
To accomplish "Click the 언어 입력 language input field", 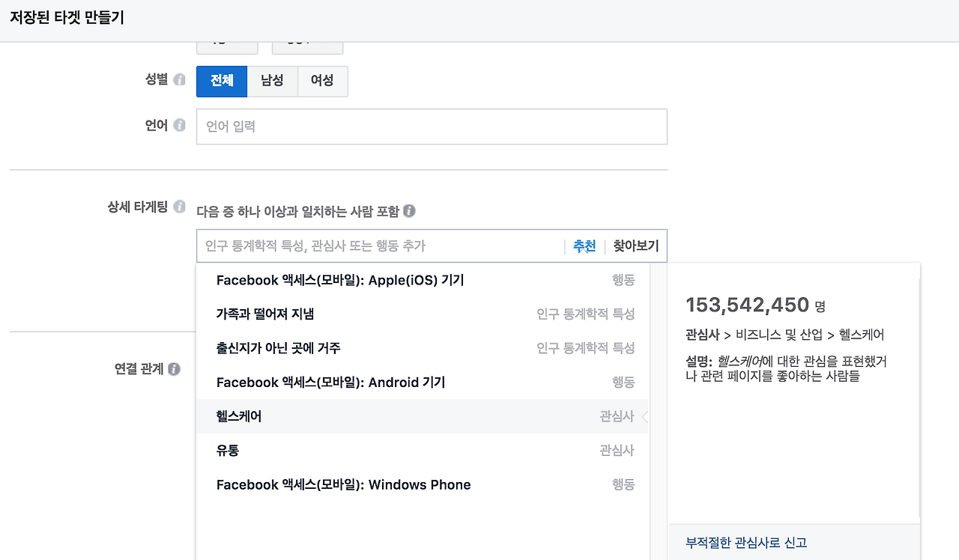I will click(432, 126).
